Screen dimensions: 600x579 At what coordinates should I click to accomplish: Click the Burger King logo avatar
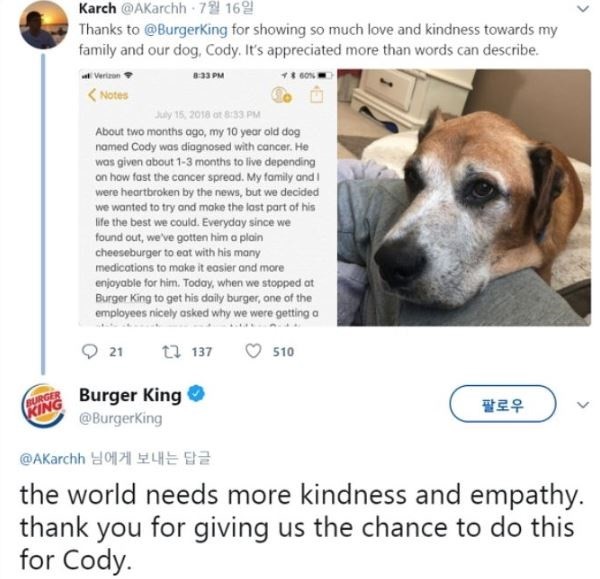tap(43, 406)
